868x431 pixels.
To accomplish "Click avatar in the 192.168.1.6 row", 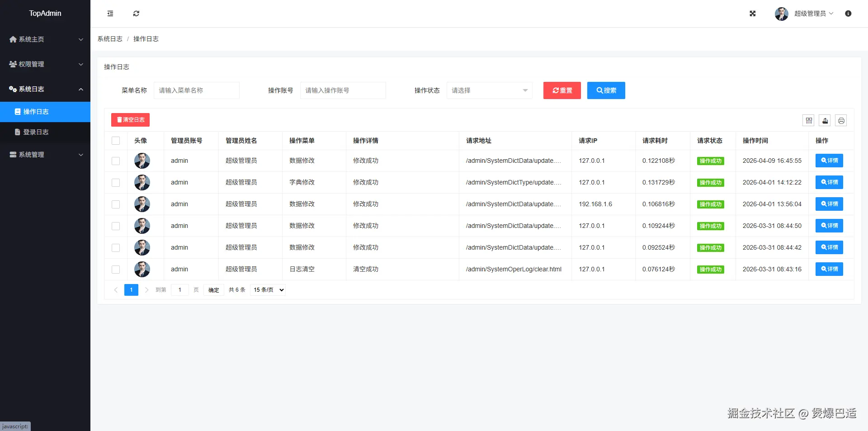I will 142,204.
